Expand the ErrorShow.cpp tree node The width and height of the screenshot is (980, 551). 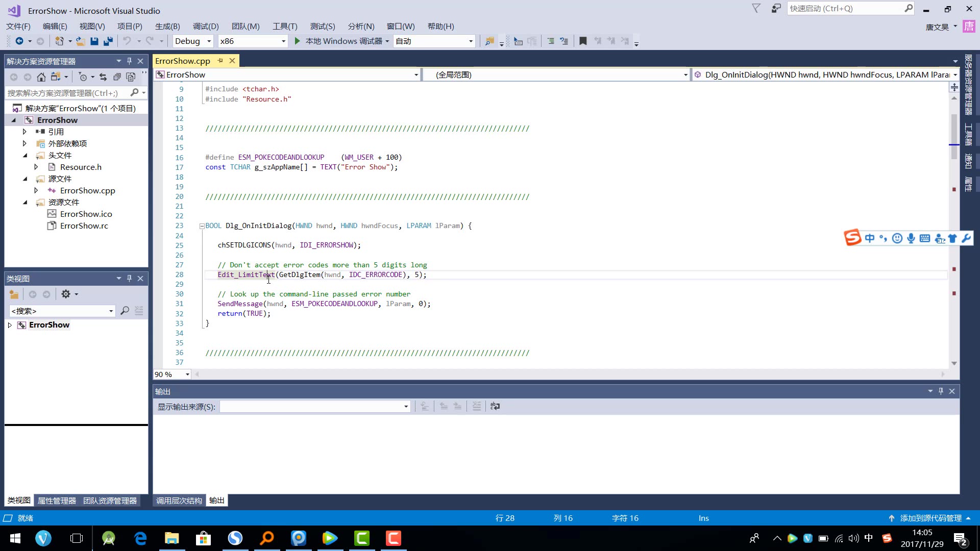pyautogui.click(x=36, y=190)
